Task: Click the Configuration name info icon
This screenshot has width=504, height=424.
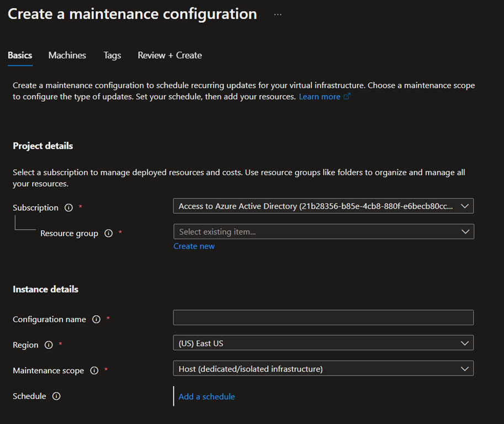Action: [96, 320]
